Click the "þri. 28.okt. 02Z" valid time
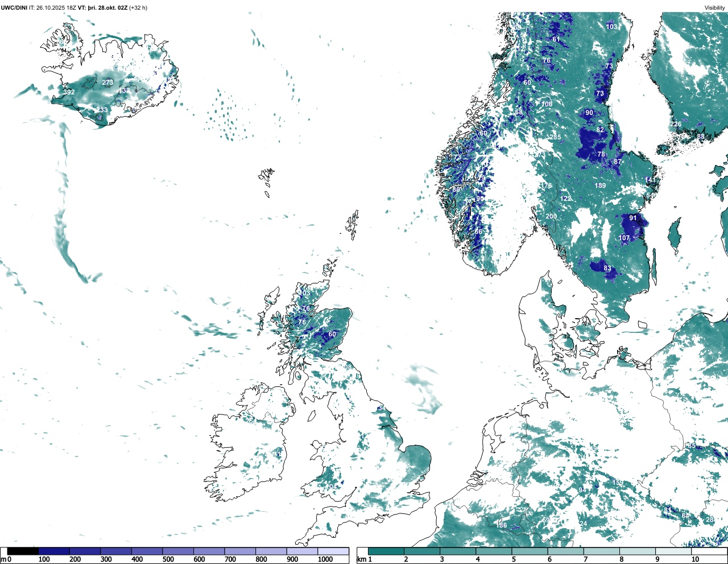Screen dimensions: 728x564 click(x=107, y=8)
